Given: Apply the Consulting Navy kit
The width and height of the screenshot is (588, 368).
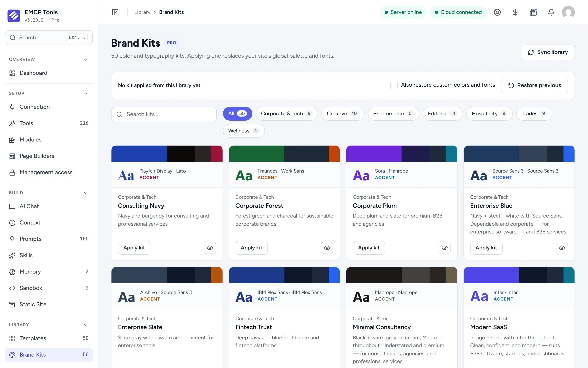Looking at the screenshot, I should pos(134,248).
